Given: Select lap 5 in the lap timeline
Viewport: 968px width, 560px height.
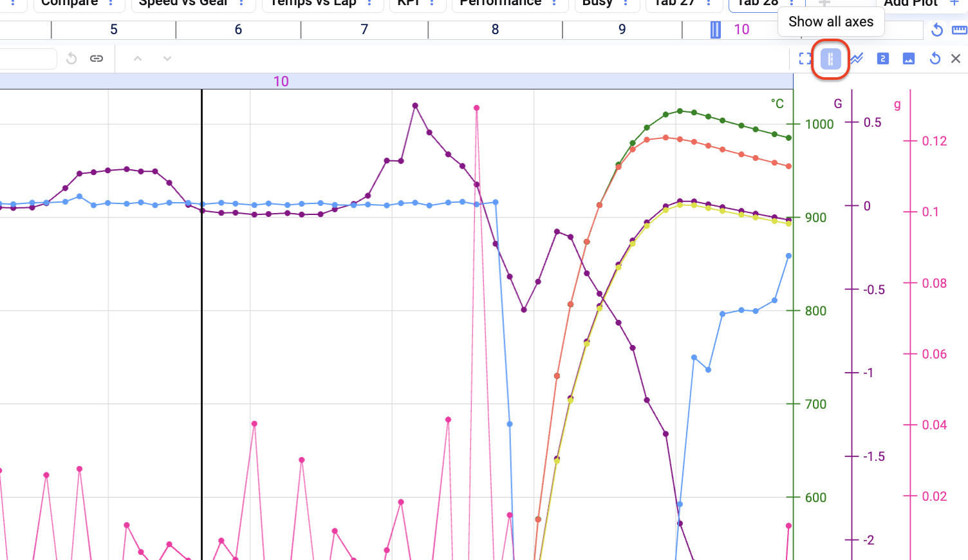Looking at the screenshot, I should pyautogui.click(x=114, y=30).
